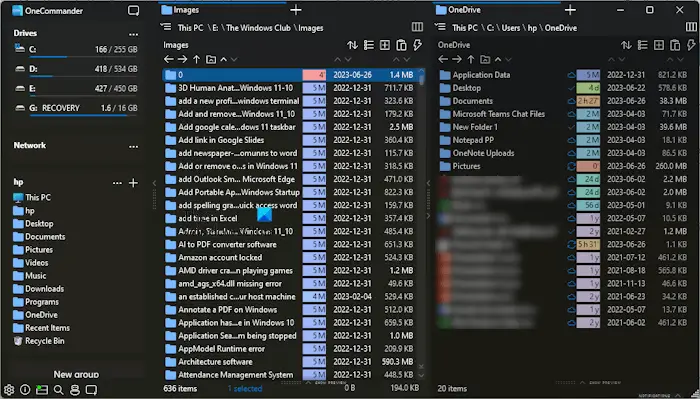Go up one folder in Images pane
This screenshot has width=700, height=399.
pos(196,59)
